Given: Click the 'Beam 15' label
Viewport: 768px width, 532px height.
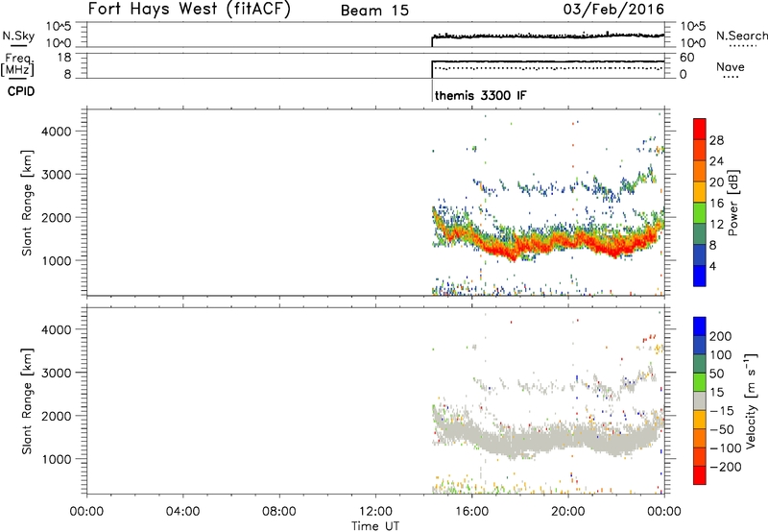Looking at the screenshot, I should coord(374,11).
